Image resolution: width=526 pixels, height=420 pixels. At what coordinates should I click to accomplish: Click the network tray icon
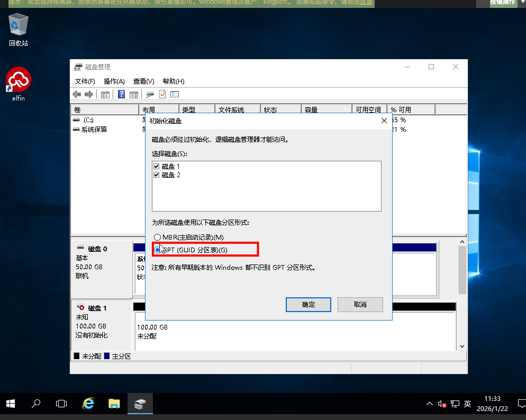(x=455, y=404)
